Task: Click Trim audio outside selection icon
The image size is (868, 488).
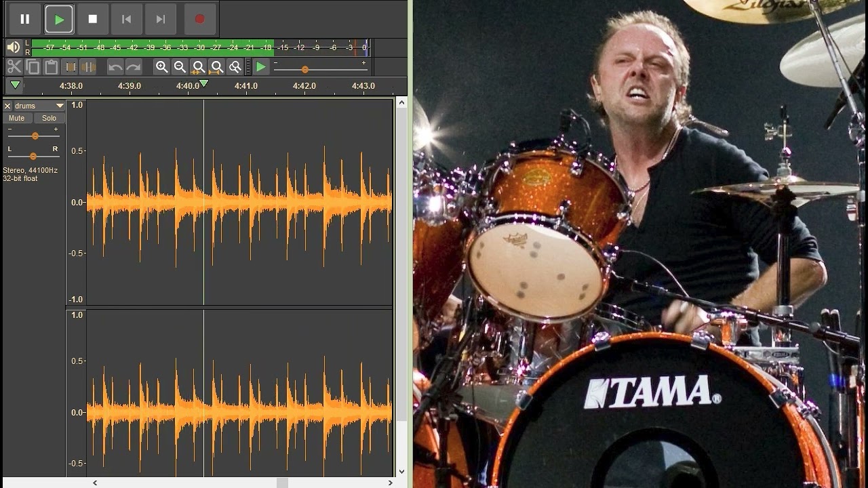Action: [70, 66]
